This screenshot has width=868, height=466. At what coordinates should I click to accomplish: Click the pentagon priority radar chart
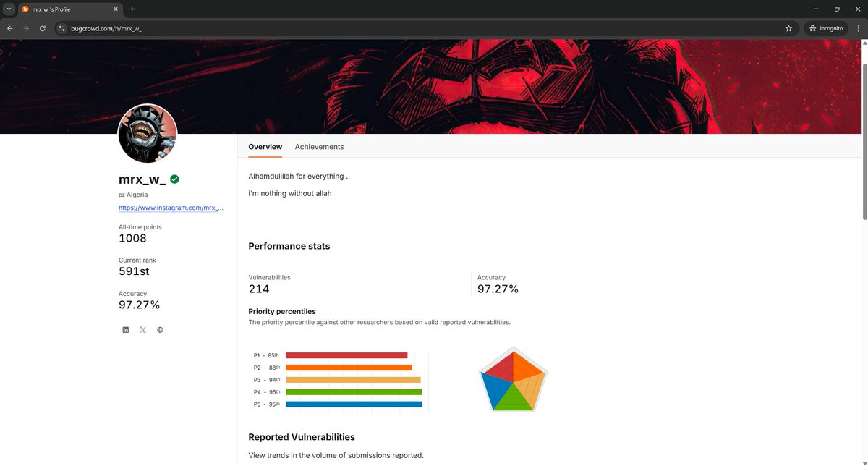pos(513,381)
